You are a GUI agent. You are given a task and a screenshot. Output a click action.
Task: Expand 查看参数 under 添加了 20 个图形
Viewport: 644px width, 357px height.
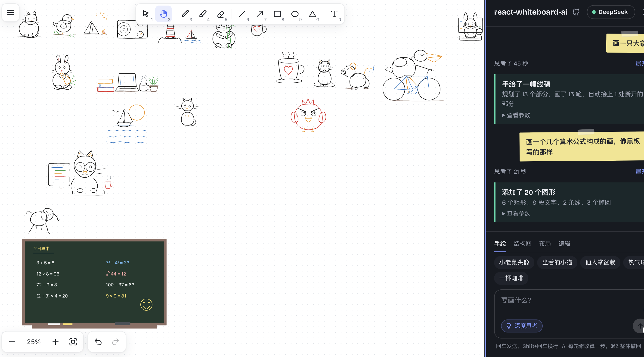point(516,213)
